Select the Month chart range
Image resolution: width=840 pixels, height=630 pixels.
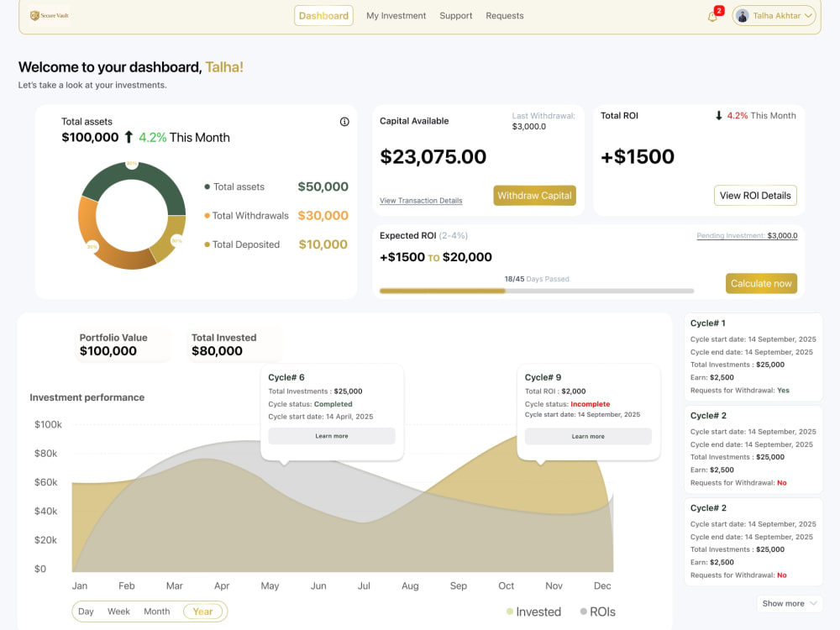click(x=156, y=612)
